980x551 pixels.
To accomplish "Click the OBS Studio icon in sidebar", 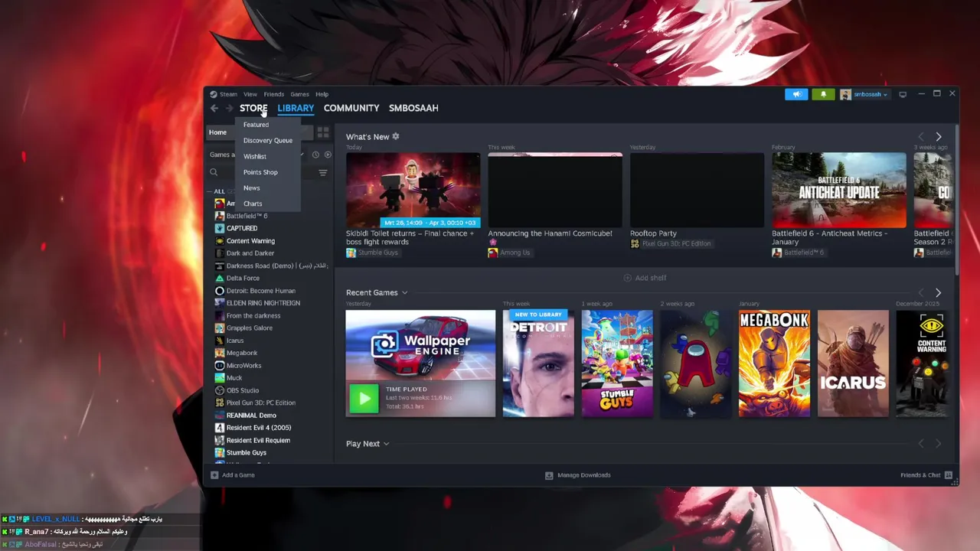I will [x=220, y=390].
